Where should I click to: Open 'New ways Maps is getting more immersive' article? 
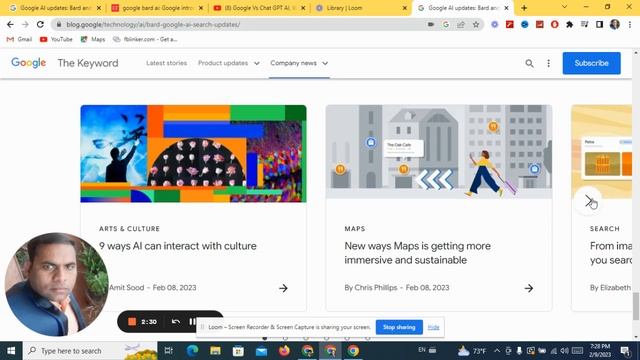point(418,253)
